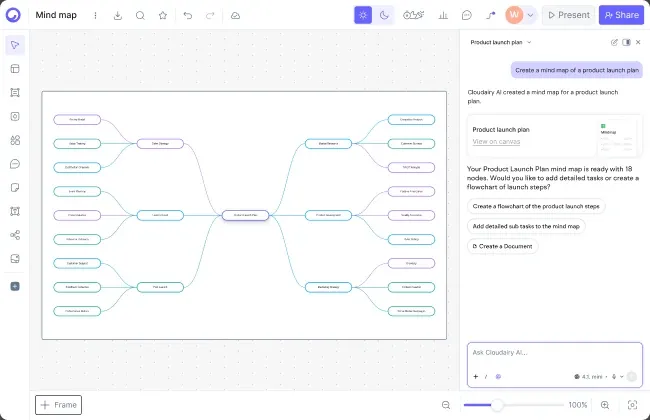Open the comments chat bubble in the top bar
Viewport: 650px width, 420px height.
[x=466, y=15]
